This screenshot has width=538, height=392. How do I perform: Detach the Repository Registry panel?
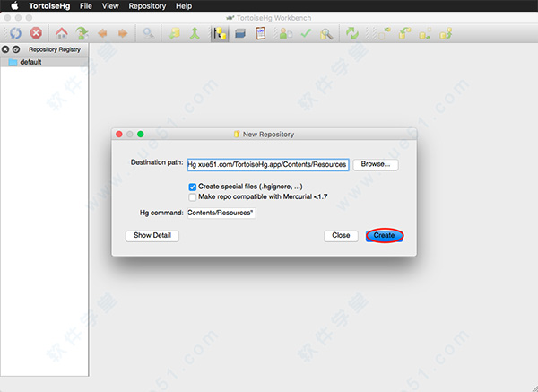click(x=16, y=49)
